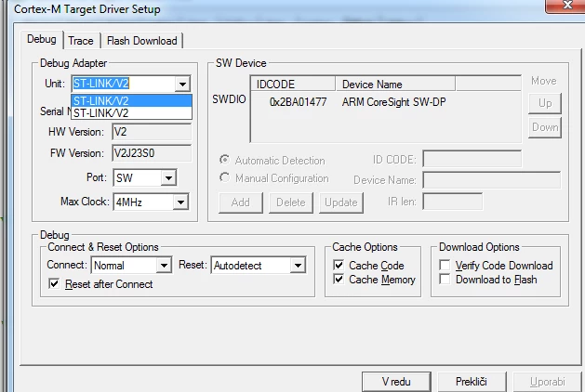Confirm with the V redu button
This screenshot has width=585, height=392.
[396, 382]
